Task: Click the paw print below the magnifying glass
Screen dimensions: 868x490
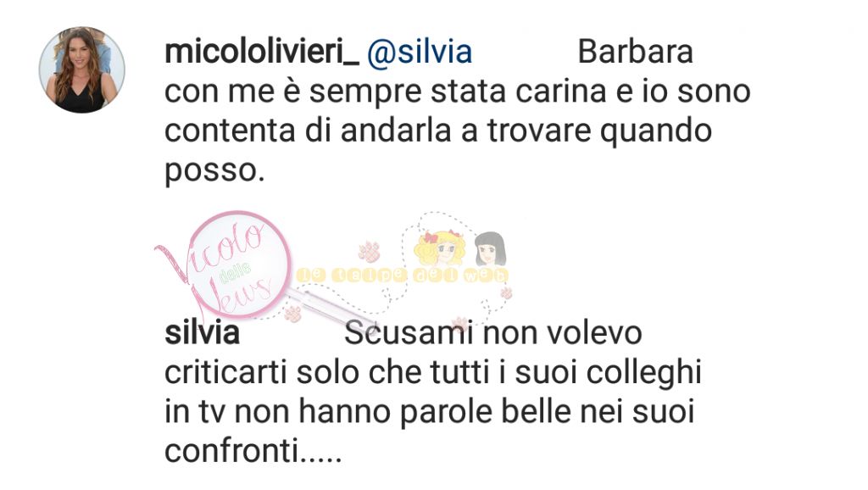Action: click(x=292, y=314)
